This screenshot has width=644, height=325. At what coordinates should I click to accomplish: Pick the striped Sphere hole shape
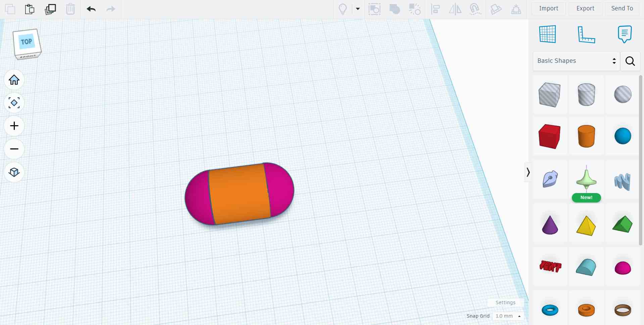pyautogui.click(x=623, y=94)
